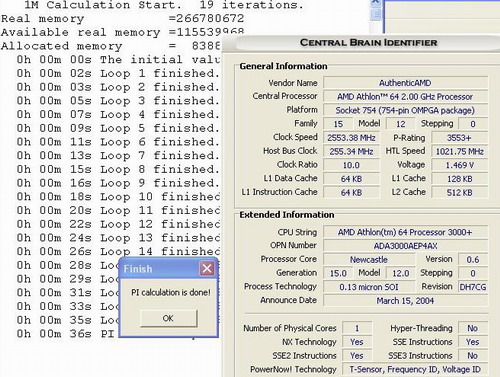This screenshot has height=377, width=500.
Task: Click the Hyper-Threading value No
Action: tap(473, 328)
